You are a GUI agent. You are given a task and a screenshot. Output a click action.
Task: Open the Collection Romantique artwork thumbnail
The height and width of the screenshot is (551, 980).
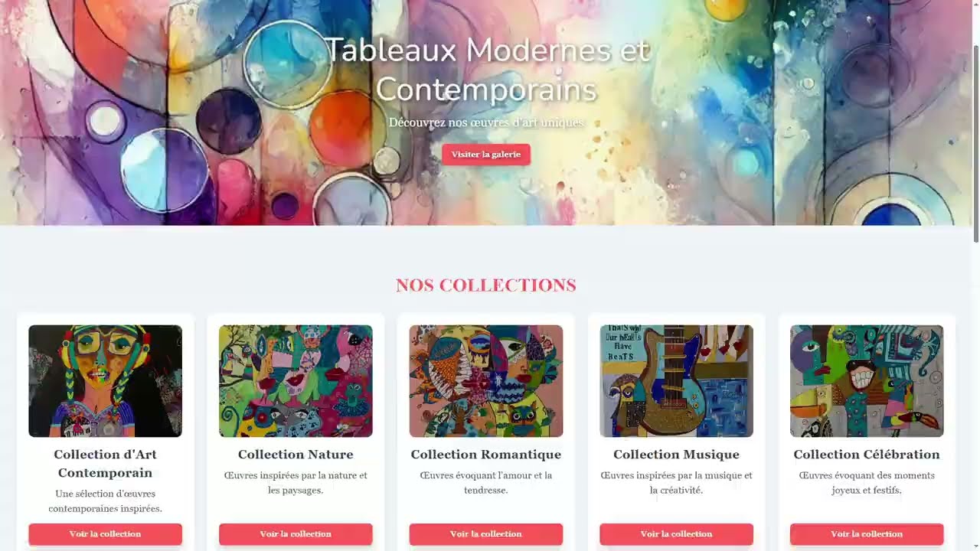tap(486, 381)
